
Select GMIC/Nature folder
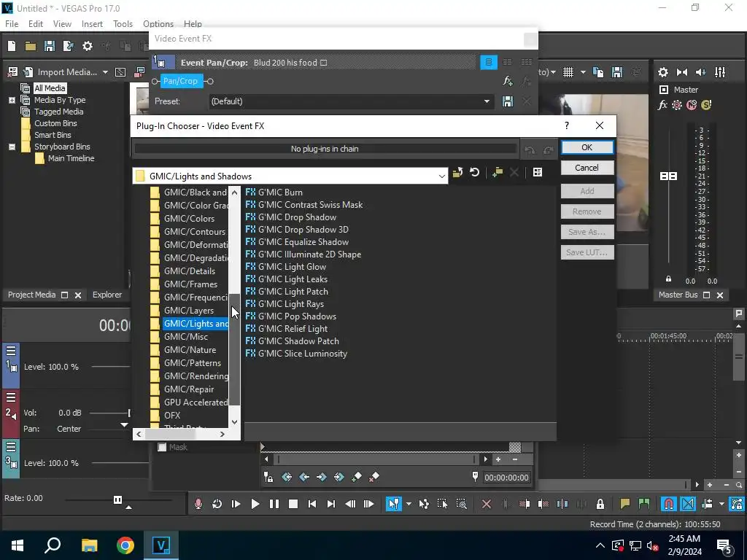[190, 350]
